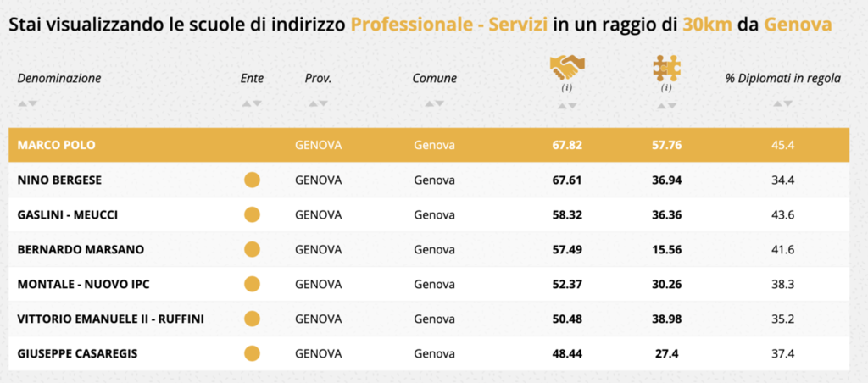This screenshot has width=868, height=383.
Task: Click the info (i) under the handshake icon
Action: 567,88
